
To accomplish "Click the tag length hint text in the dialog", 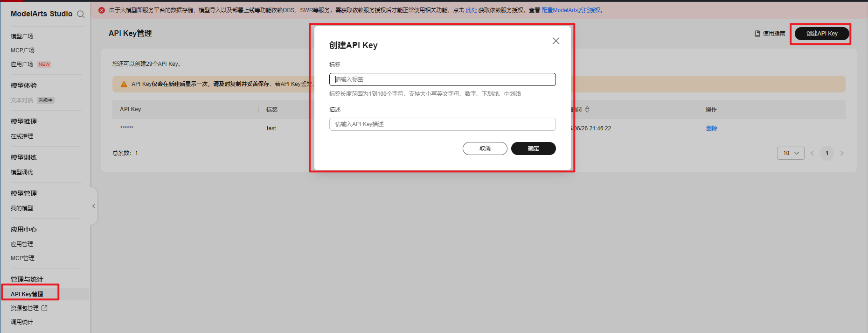I will click(425, 94).
